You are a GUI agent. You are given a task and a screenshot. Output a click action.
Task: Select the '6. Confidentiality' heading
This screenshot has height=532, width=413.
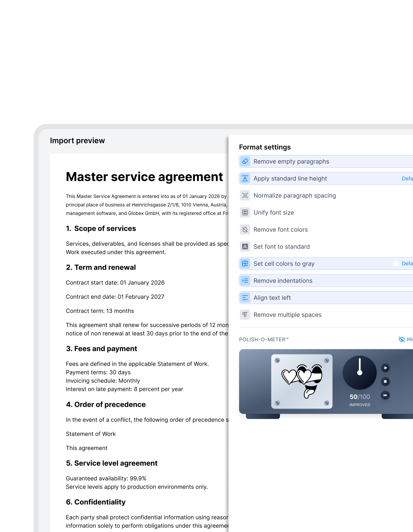coord(96,502)
